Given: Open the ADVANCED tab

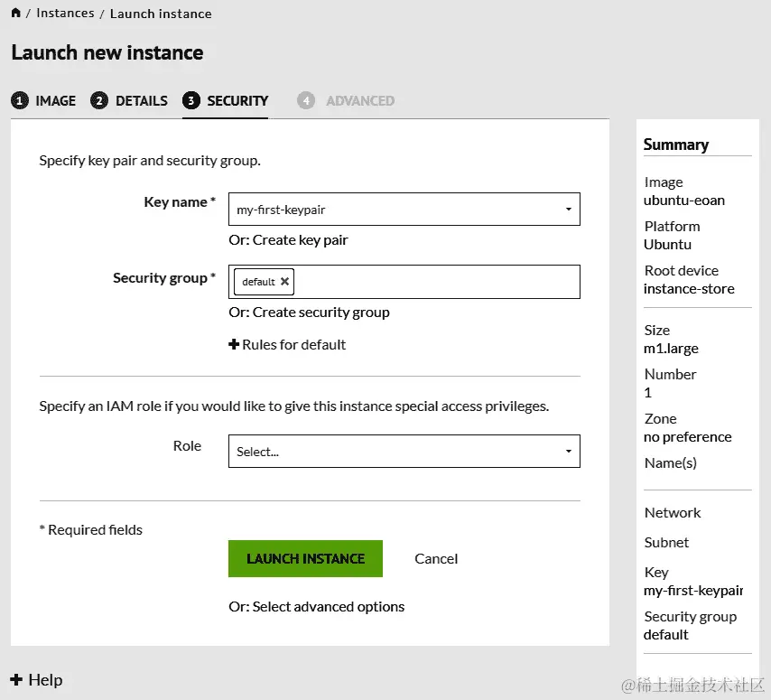Looking at the screenshot, I should pyautogui.click(x=359, y=100).
